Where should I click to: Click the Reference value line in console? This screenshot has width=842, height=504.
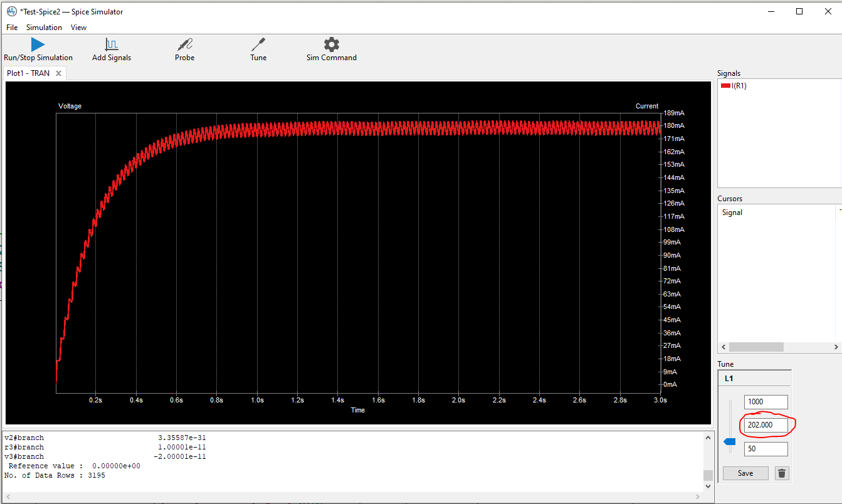74,466
